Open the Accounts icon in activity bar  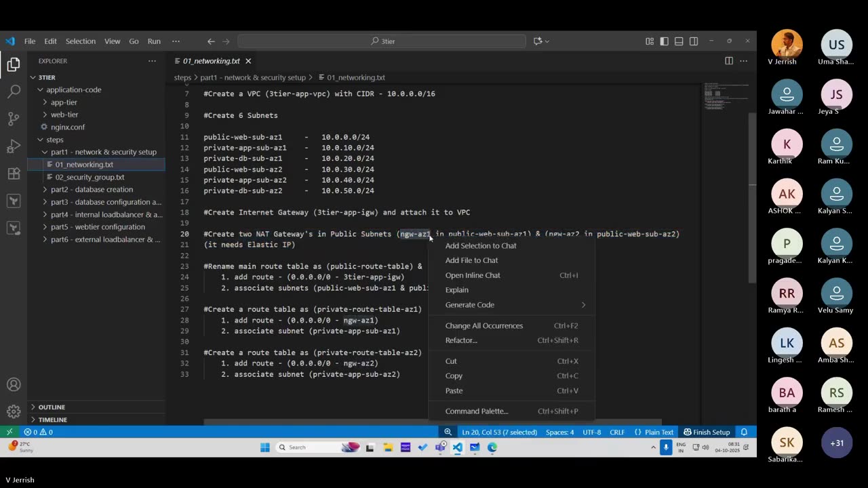[14, 384]
